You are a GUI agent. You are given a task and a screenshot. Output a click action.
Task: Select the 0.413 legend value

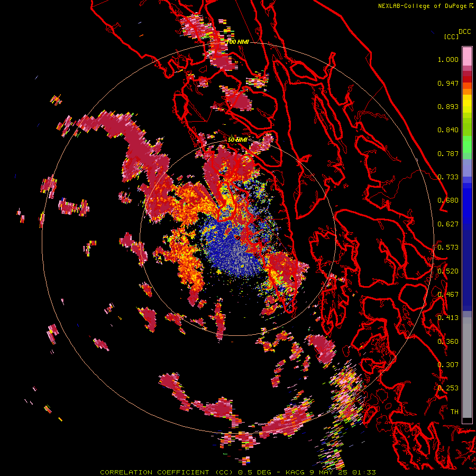pyautogui.click(x=448, y=318)
